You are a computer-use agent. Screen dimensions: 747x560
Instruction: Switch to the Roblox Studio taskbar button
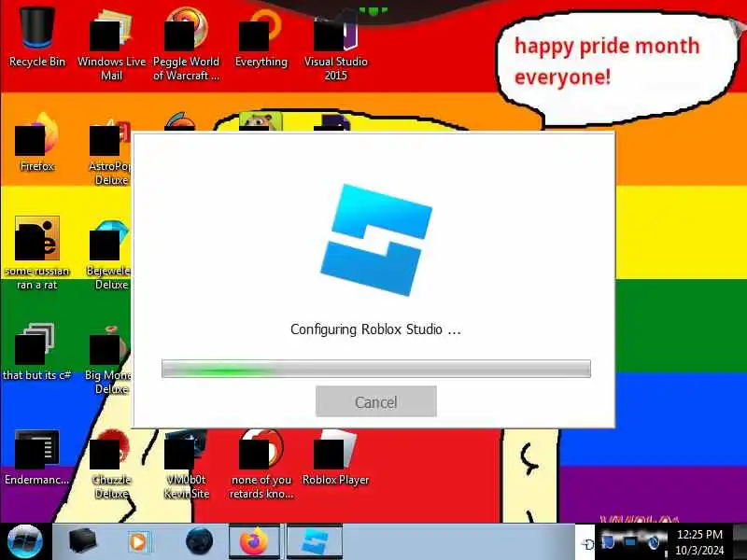[315, 541]
